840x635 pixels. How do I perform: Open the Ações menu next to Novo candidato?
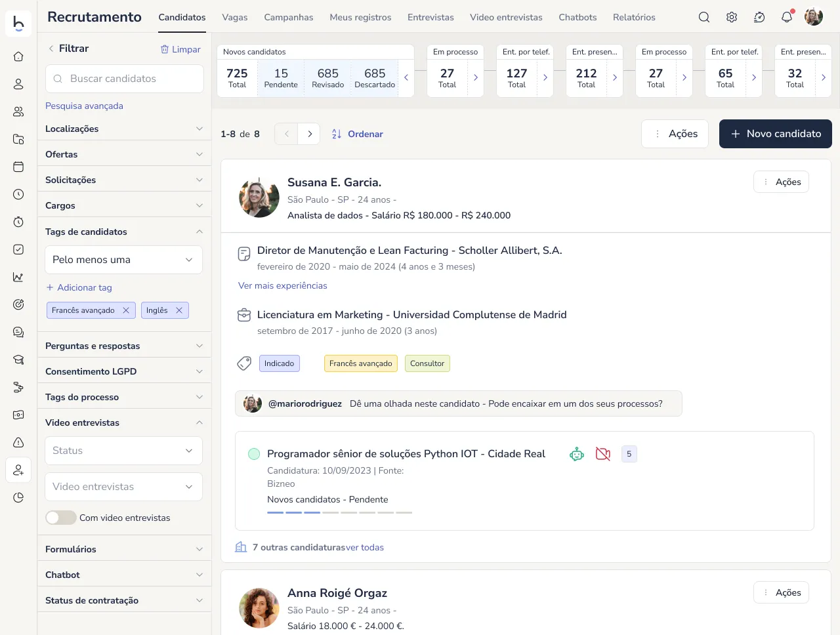(675, 134)
